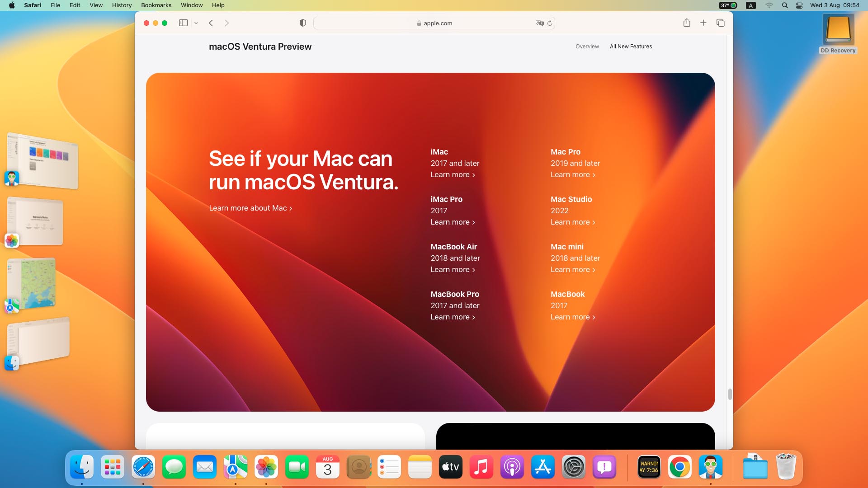868x488 pixels.
Task: Open Apple TV from the Dock
Action: [451, 467]
